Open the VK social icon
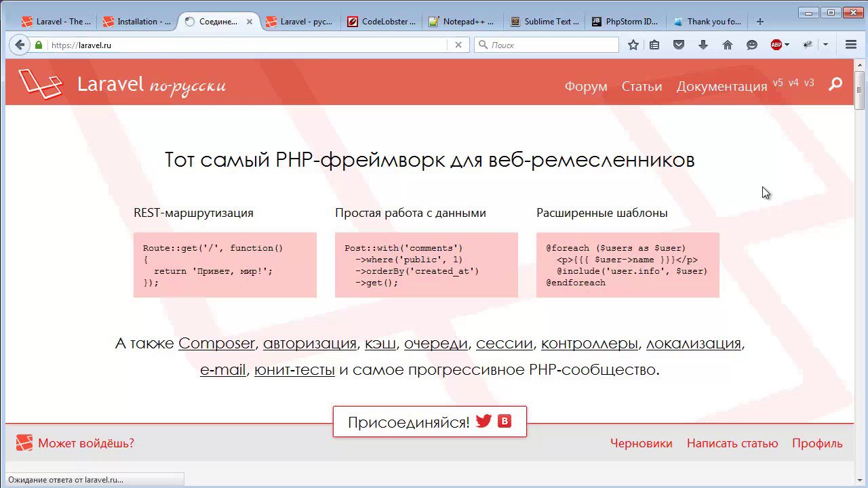The width and height of the screenshot is (868, 488). click(x=505, y=421)
